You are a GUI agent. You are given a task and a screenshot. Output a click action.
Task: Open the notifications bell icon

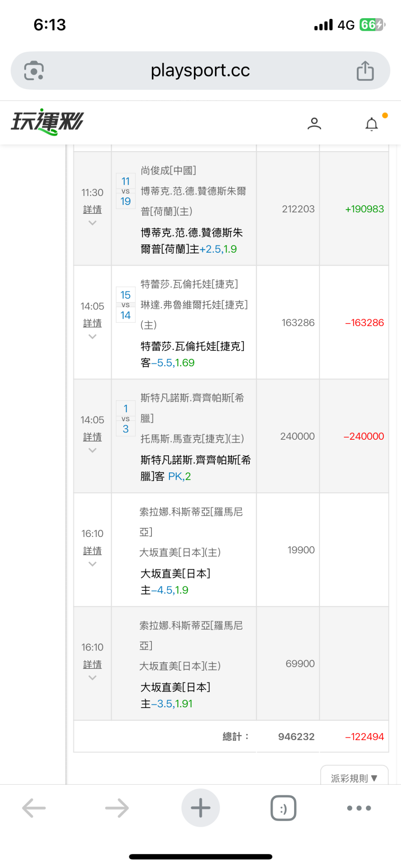[372, 124]
